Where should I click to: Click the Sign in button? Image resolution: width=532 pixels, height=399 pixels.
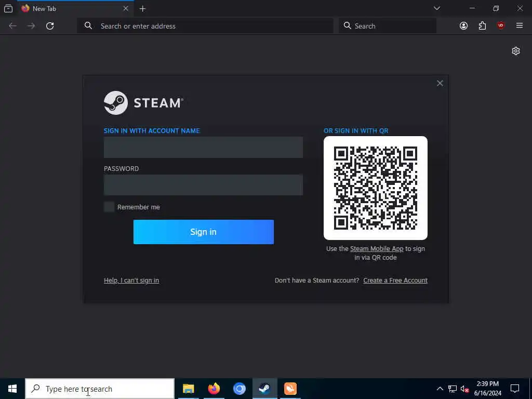point(203,232)
